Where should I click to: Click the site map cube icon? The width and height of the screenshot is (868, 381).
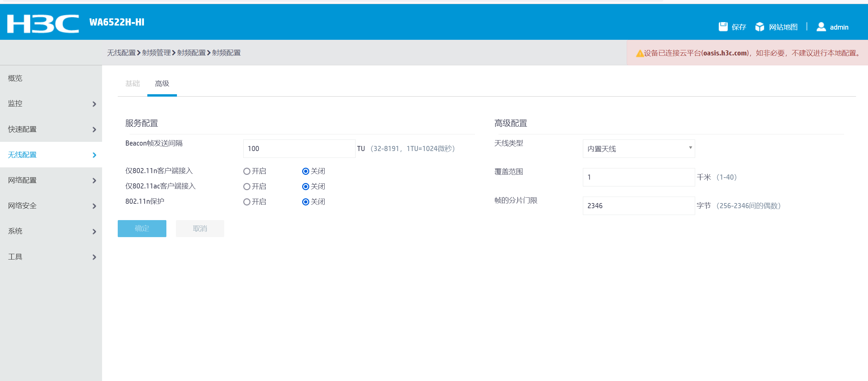point(759,27)
